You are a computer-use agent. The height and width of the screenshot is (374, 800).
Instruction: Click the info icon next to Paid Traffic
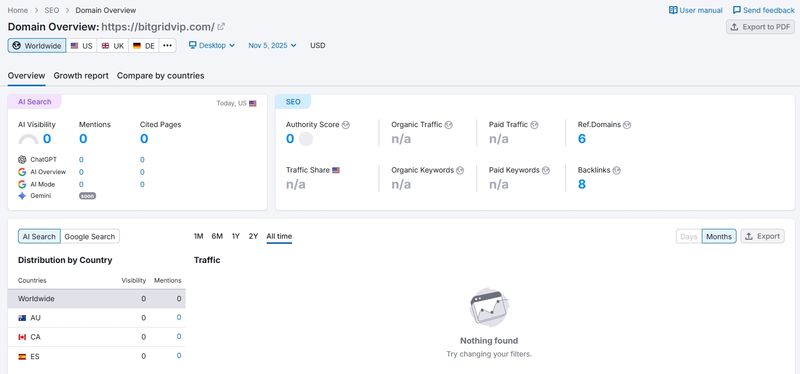click(x=535, y=124)
